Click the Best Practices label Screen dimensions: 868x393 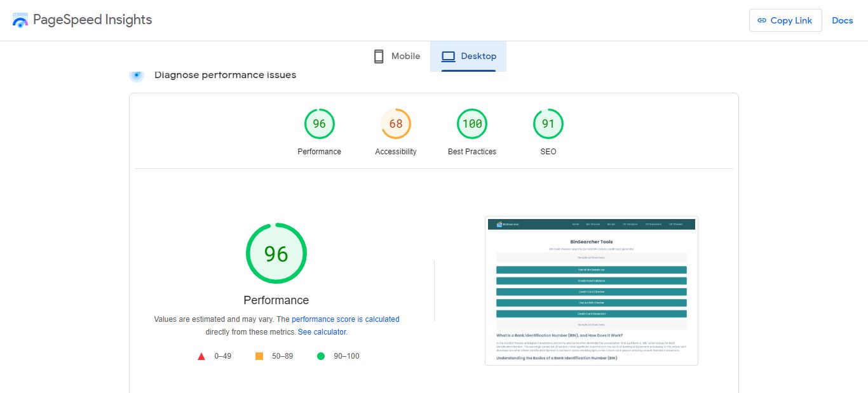pos(472,152)
